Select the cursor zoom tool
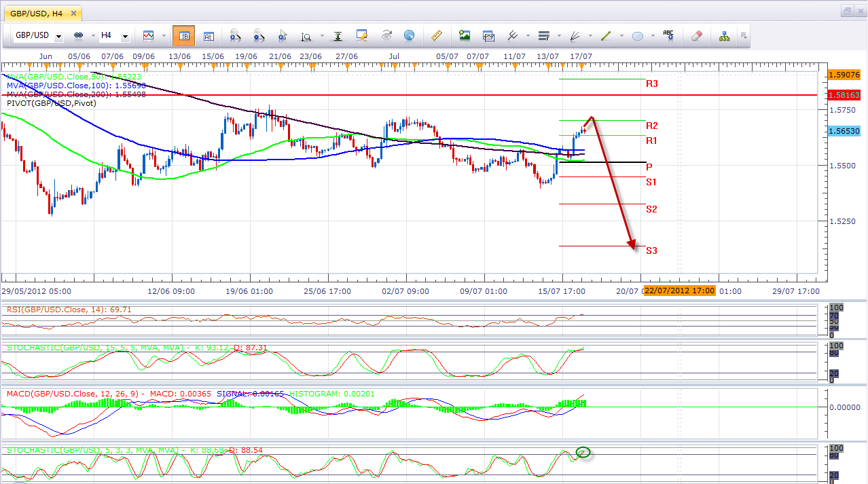Image resolution: width=868 pixels, height=484 pixels. click(283, 35)
